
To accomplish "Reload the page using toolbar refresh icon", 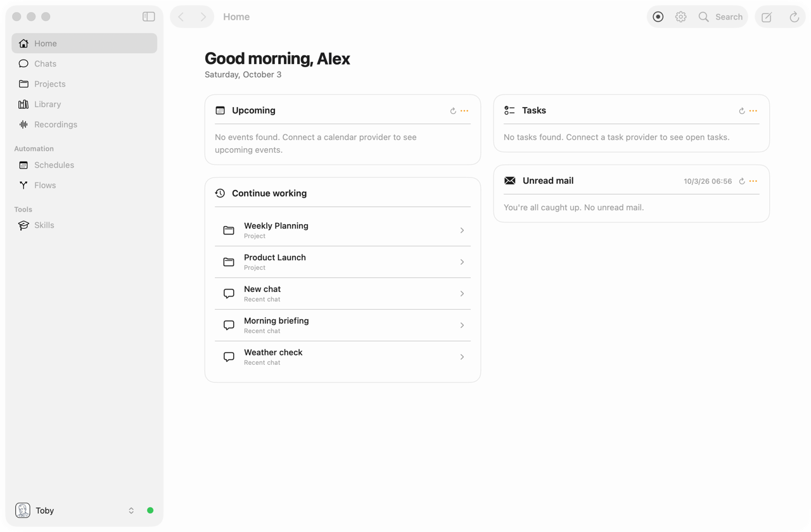I will pos(794,17).
